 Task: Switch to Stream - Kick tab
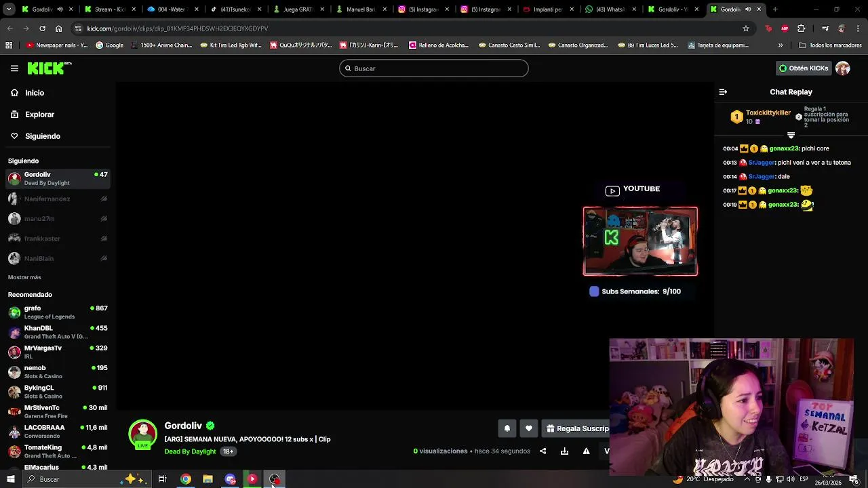pyautogui.click(x=107, y=9)
